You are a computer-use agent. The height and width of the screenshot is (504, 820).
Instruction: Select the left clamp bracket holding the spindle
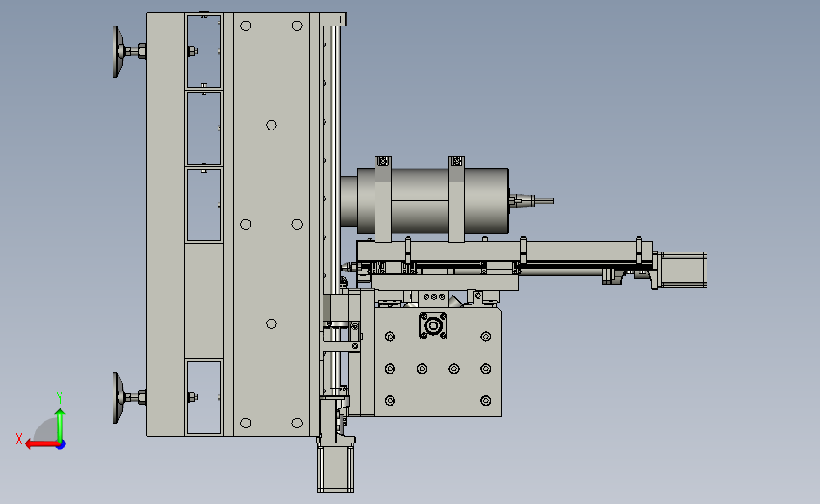point(383,199)
